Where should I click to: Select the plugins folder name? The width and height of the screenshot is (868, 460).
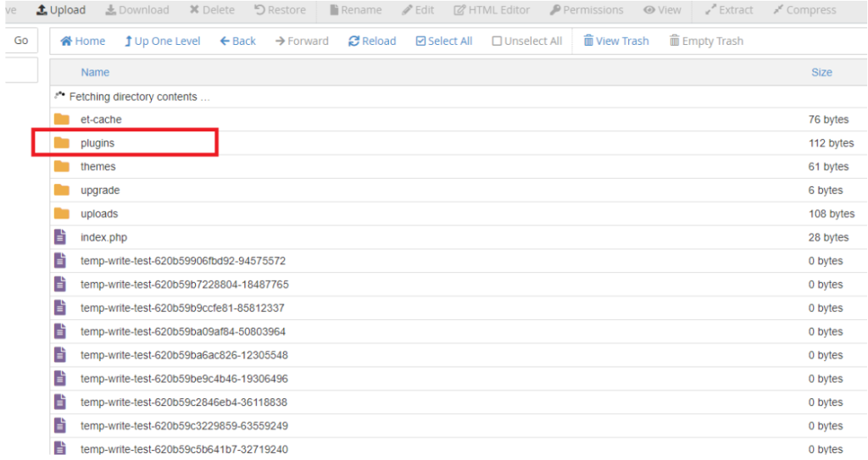(97, 143)
